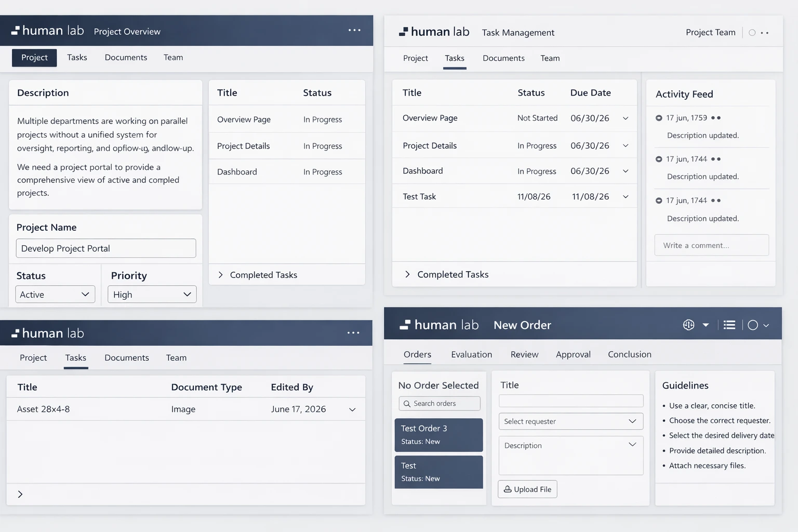The image size is (798, 532).
Task: Click the upload icon on Upload File button
Action: tap(508, 489)
